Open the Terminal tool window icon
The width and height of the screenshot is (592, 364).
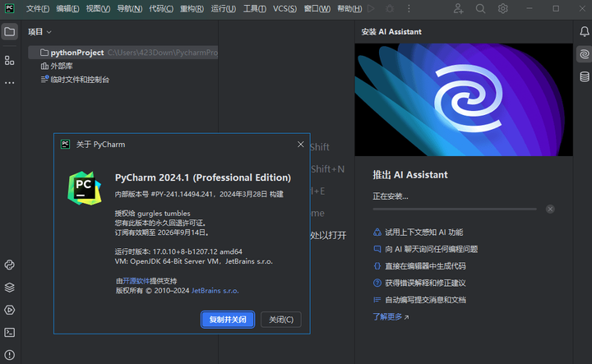click(9, 332)
